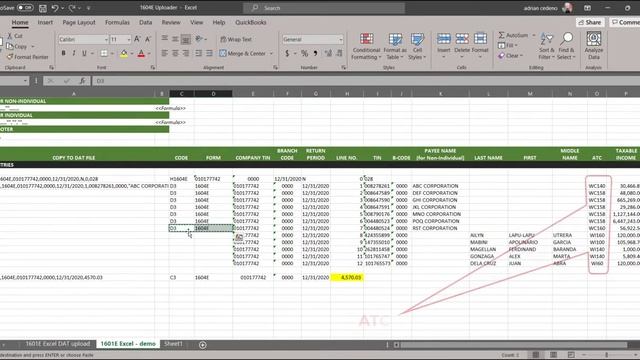
Task: Click the Insert cells icon
Action: coord(444,39)
